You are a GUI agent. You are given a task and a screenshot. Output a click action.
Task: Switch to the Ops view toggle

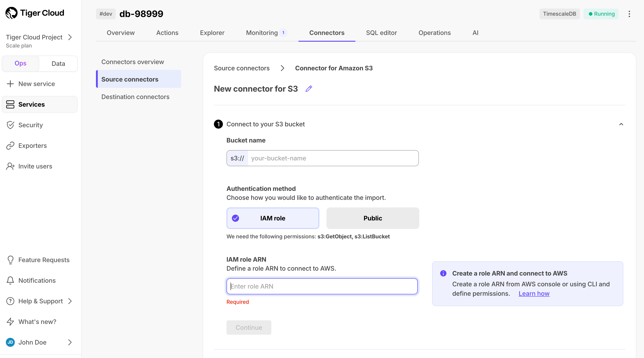[x=20, y=63]
